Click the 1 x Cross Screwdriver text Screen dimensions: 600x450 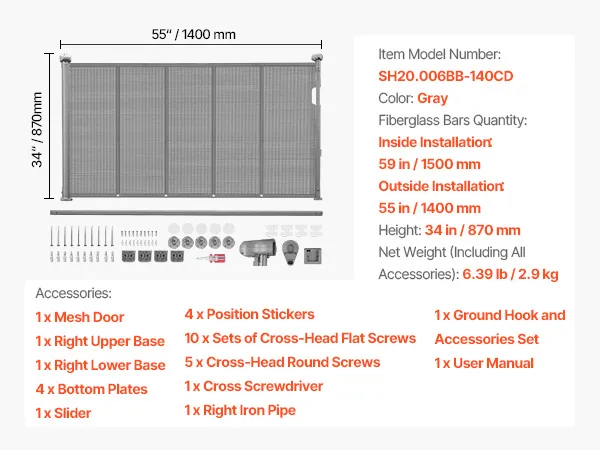point(251,385)
